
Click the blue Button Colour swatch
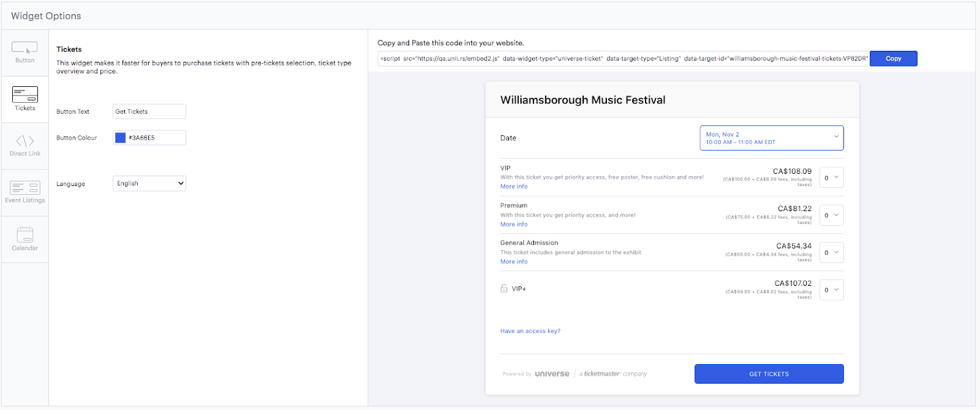(x=120, y=137)
